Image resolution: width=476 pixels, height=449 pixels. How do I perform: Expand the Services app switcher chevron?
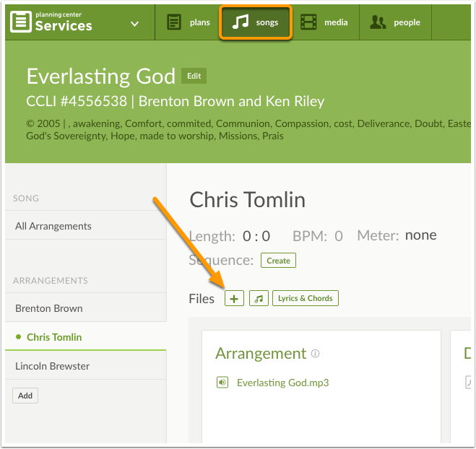(134, 24)
